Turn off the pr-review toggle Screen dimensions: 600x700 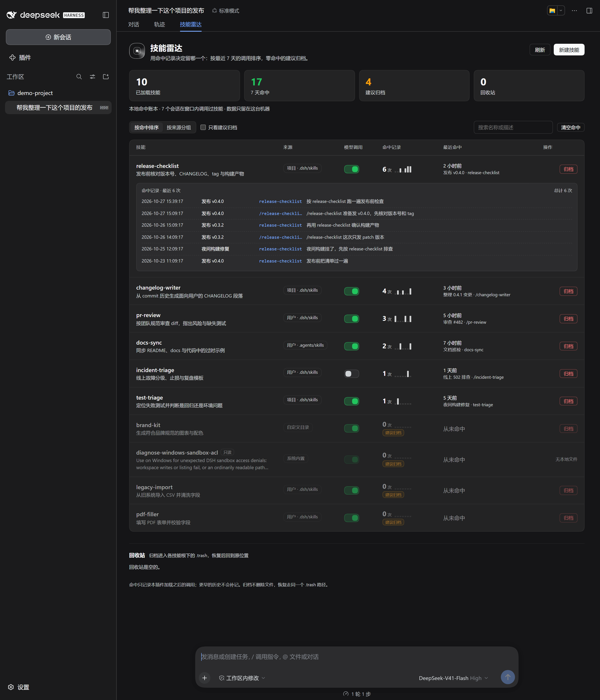pyautogui.click(x=351, y=319)
